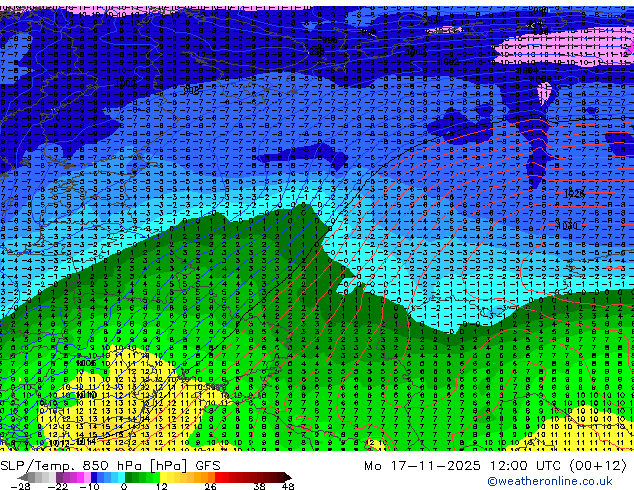Click the '-28' label on the color scale

(x=20, y=486)
